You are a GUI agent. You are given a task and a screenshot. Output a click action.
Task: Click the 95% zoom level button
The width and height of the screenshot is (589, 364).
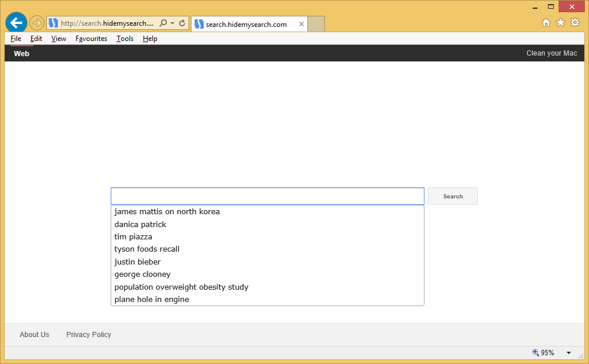(543, 353)
